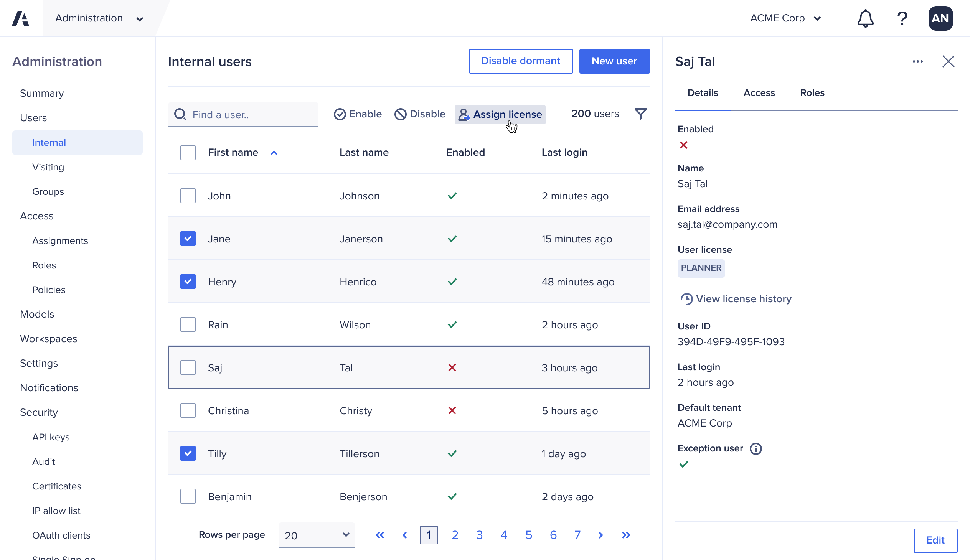
Task: Create a New user
Action: (x=614, y=61)
